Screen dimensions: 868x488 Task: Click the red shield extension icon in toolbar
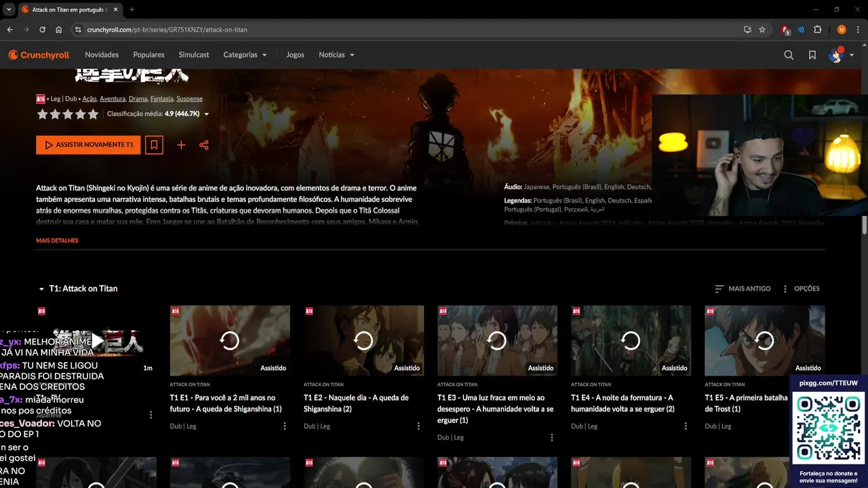pos(785,30)
